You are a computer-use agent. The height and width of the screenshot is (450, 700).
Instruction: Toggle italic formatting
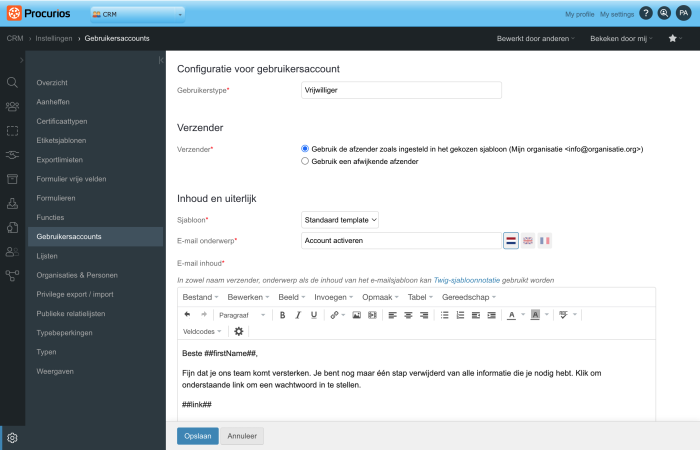point(298,315)
